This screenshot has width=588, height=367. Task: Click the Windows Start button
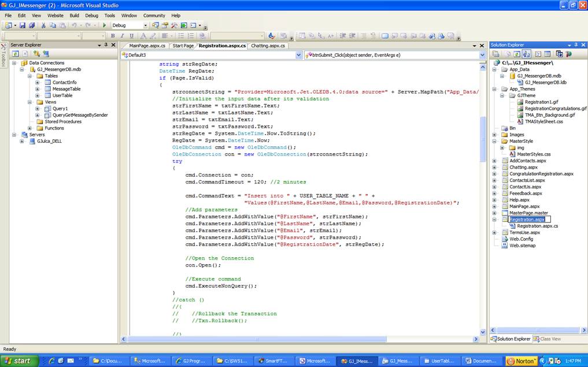[19, 361]
